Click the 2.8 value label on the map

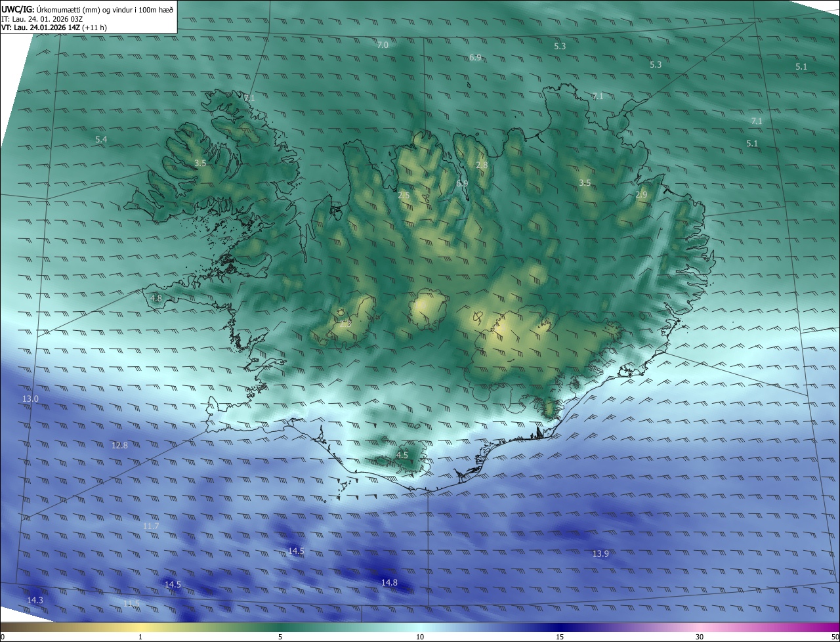[x=482, y=165]
